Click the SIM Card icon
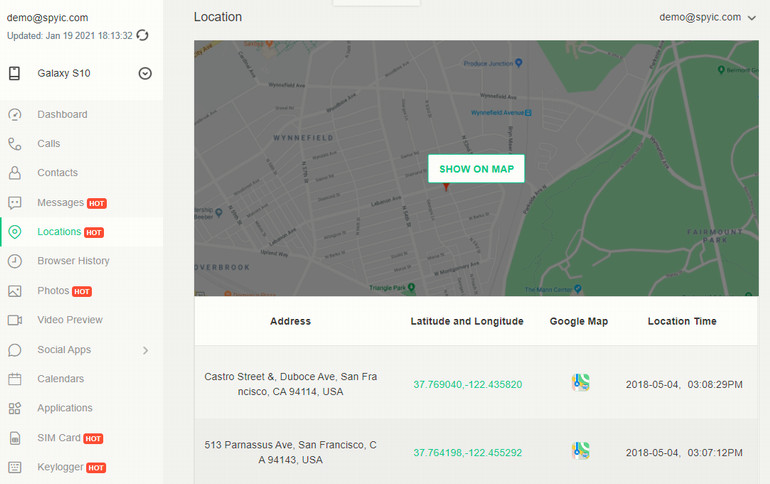The width and height of the screenshot is (770, 484). (x=15, y=438)
